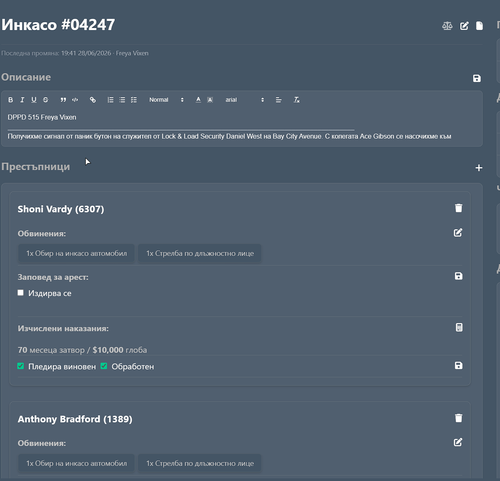Tick the Издирва се checkbox
This screenshot has width=500, height=481.
click(21, 293)
